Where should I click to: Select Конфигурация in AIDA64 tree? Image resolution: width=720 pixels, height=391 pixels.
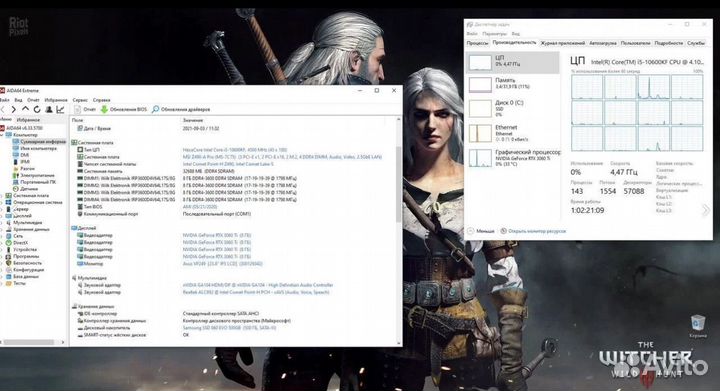pos(25,270)
